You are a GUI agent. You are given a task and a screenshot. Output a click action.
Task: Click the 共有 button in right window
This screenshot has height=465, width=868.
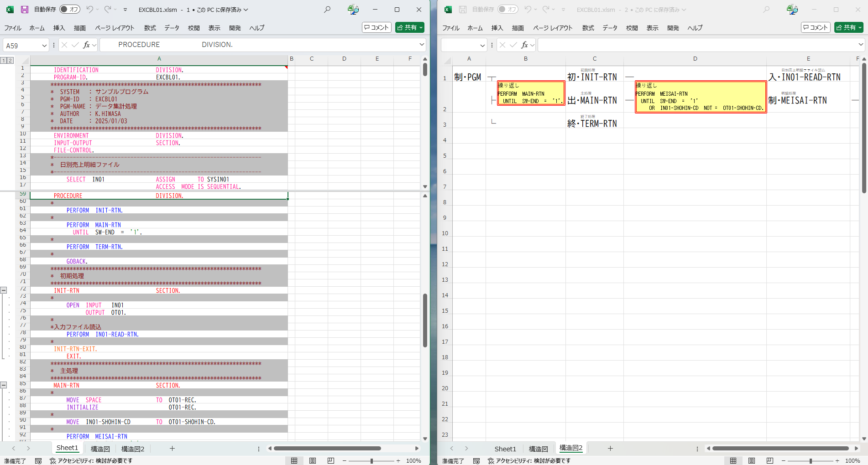click(x=848, y=27)
